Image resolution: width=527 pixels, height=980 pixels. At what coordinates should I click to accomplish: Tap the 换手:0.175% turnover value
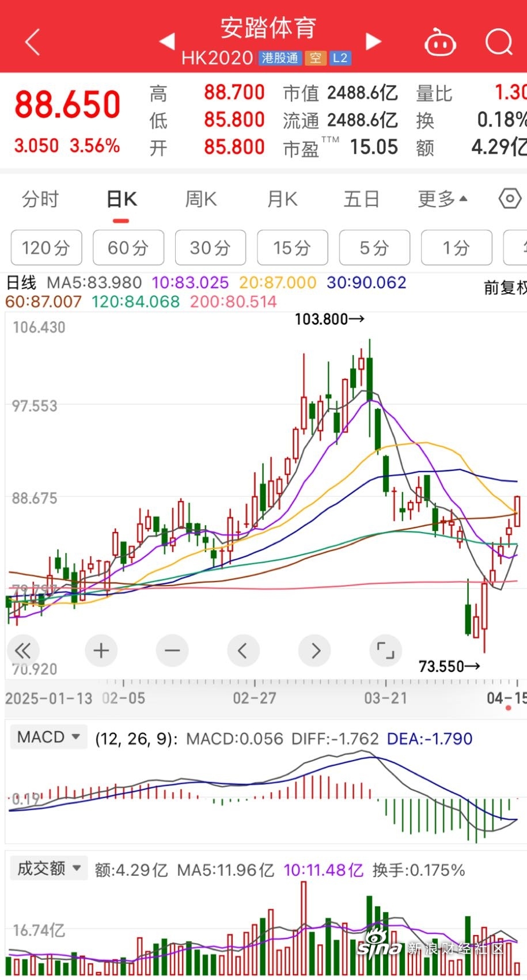[x=419, y=869]
